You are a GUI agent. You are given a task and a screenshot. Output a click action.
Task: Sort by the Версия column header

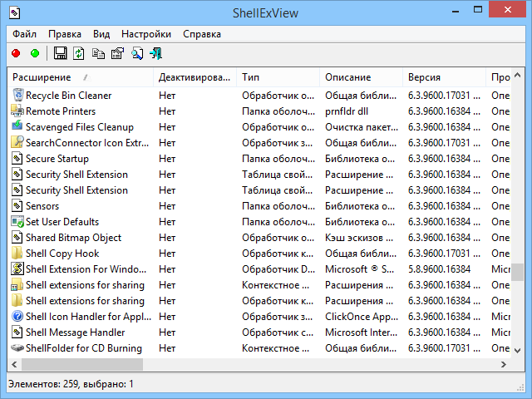click(444, 77)
